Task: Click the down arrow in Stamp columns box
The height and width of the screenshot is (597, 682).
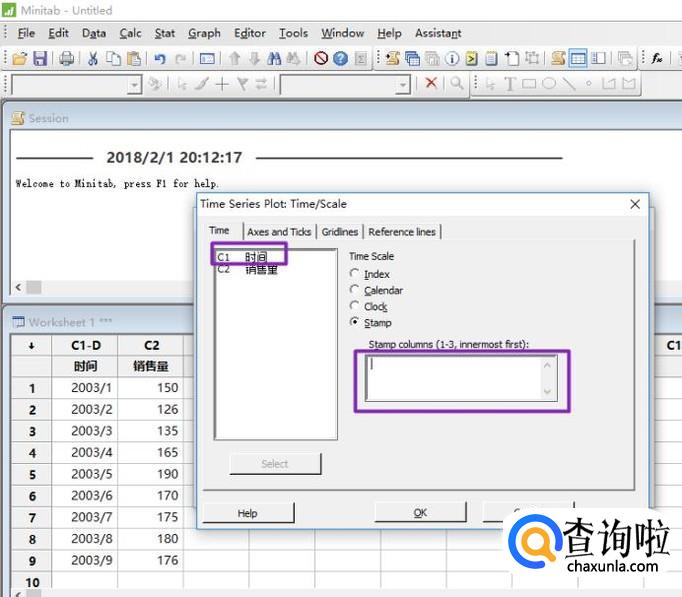Action: coord(547,391)
